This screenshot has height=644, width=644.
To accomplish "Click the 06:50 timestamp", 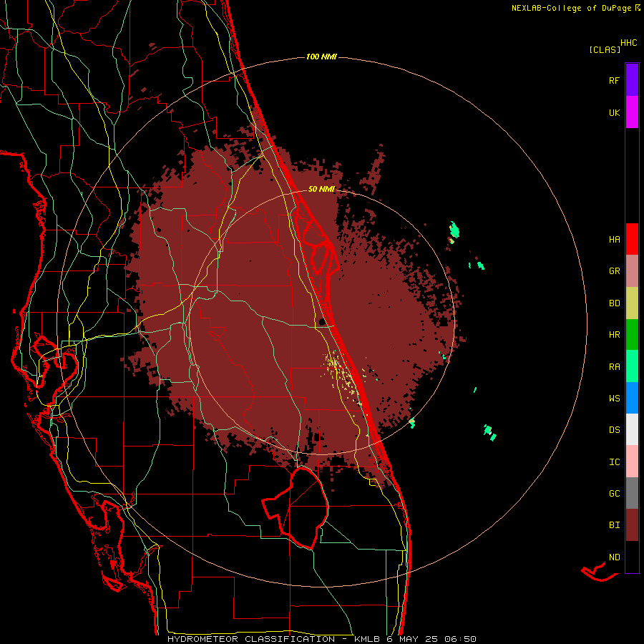I will click(x=462, y=639).
